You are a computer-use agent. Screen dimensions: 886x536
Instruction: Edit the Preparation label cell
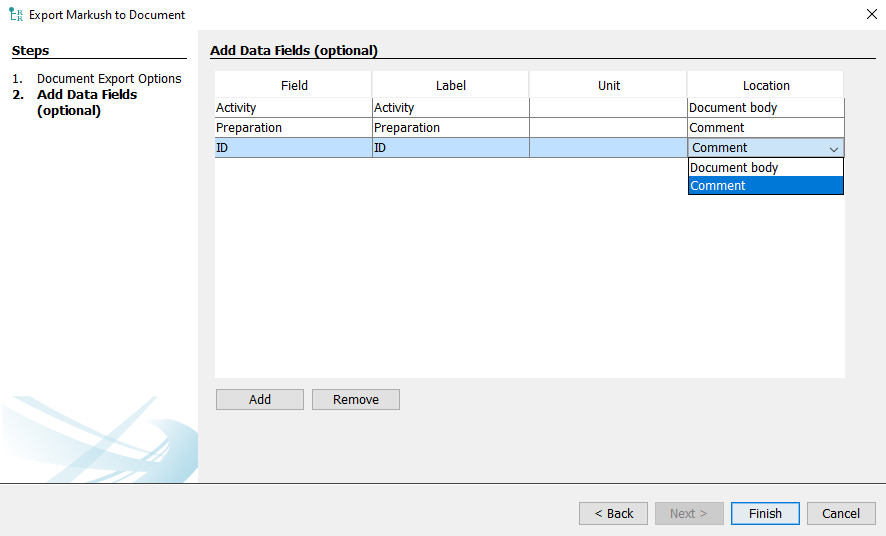tap(450, 128)
